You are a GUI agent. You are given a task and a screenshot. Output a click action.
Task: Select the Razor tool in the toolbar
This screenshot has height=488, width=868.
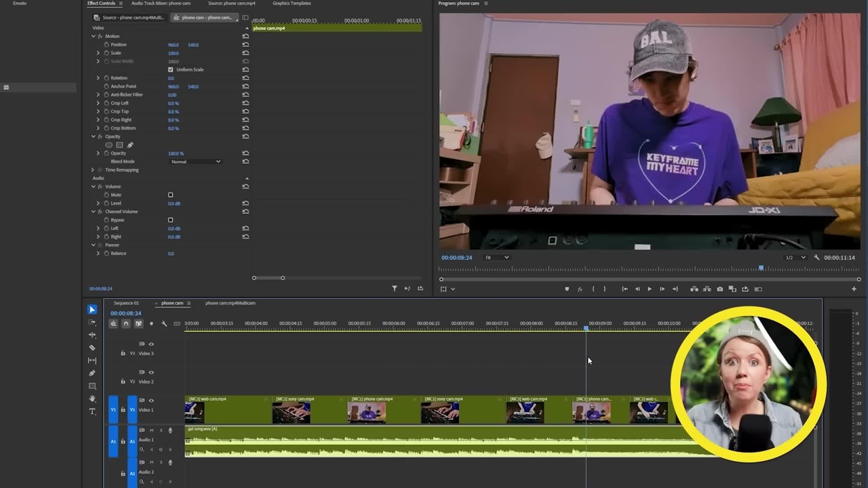tap(92, 348)
